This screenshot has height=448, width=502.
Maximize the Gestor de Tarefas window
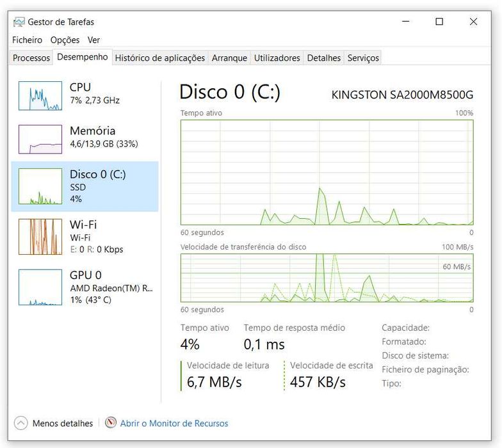coord(439,22)
